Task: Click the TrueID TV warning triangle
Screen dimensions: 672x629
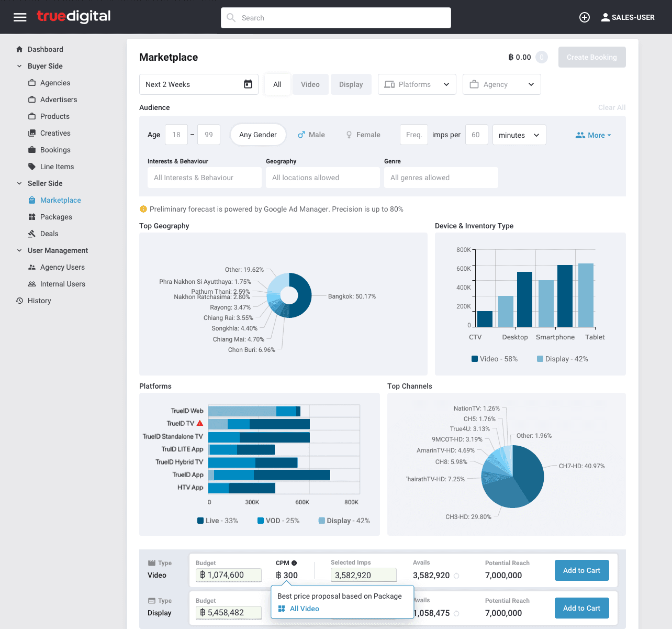Action: 200,423
